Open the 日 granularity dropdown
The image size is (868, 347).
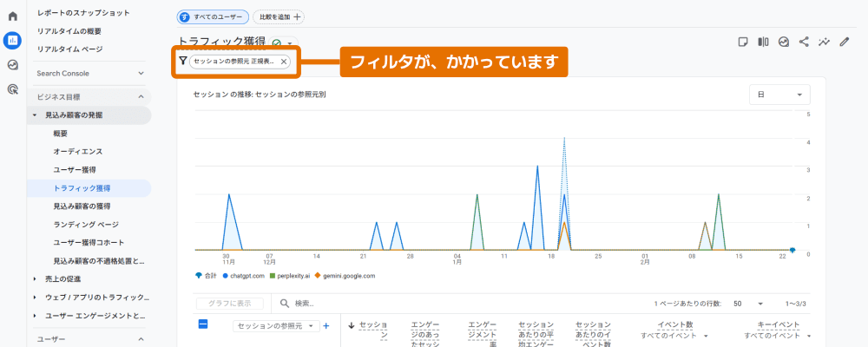click(779, 95)
